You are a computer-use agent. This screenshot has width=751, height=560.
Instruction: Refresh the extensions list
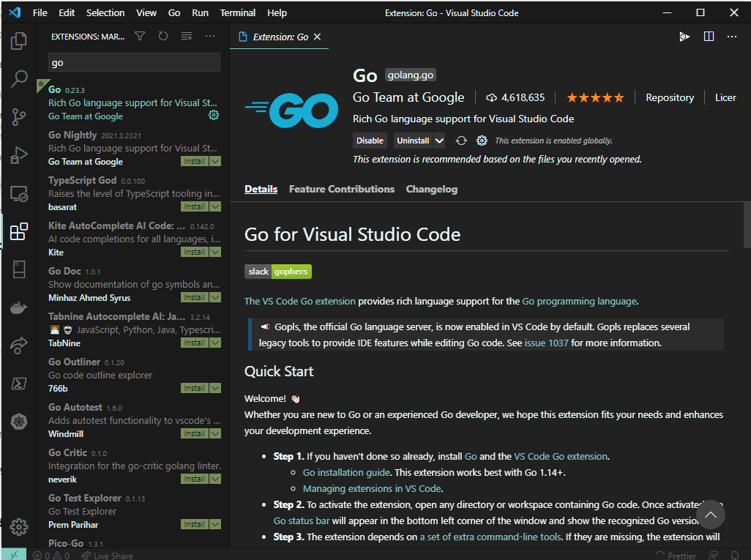tap(162, 37)
